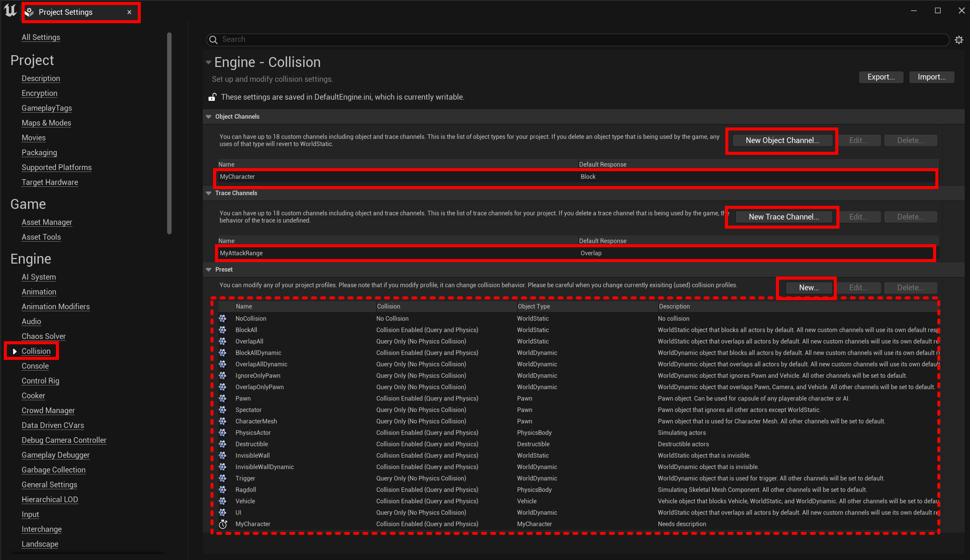Click Edit in the Preset section
Viewport: 970px width, 560px height.
pos(859,288)
